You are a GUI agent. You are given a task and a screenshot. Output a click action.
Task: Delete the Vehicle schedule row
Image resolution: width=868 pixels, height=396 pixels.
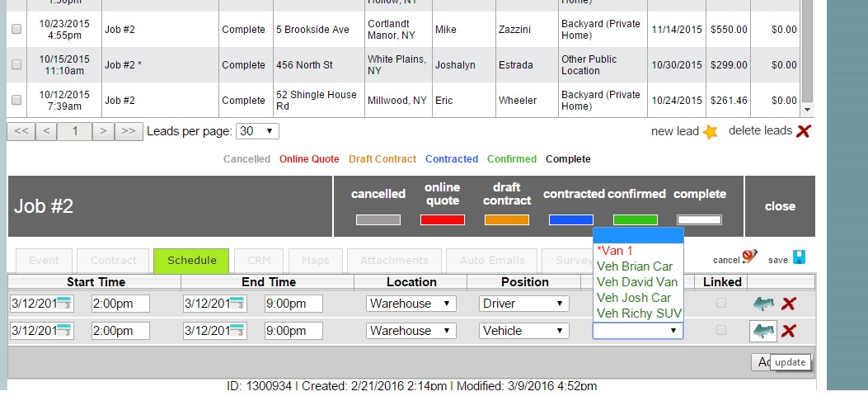coord(788,331)
